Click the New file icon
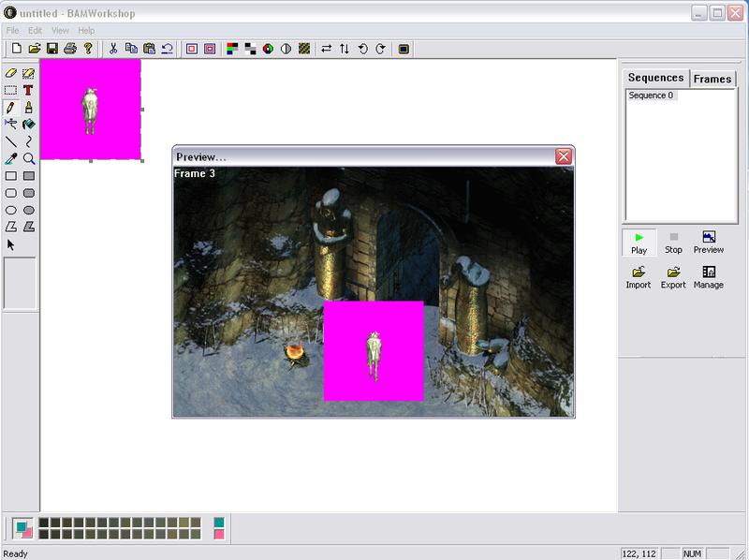The width and height of the screenshot is (749, 560). point(17,49)
